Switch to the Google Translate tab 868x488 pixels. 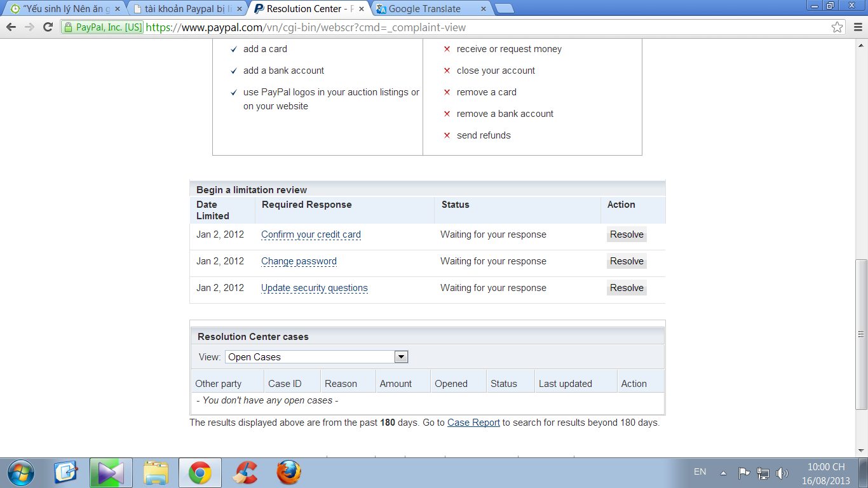[430, 9]
